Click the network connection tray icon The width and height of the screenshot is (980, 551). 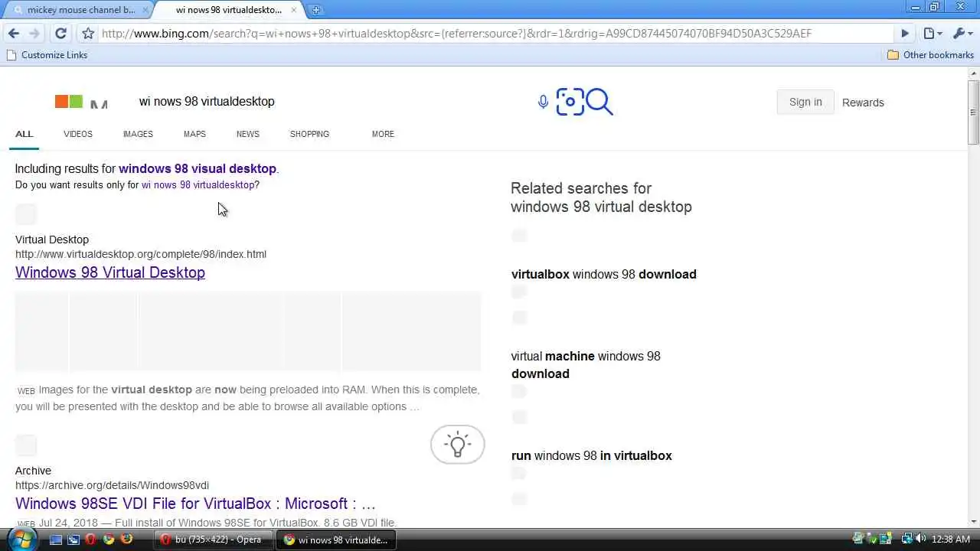907,540
